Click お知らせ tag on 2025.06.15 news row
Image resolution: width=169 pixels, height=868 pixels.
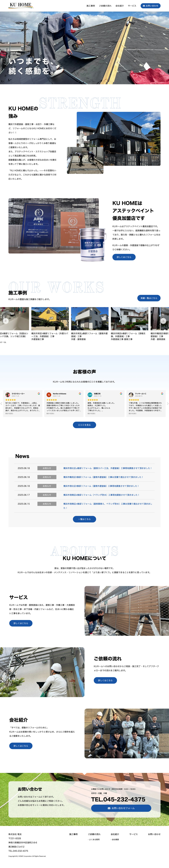pos(47,504)
